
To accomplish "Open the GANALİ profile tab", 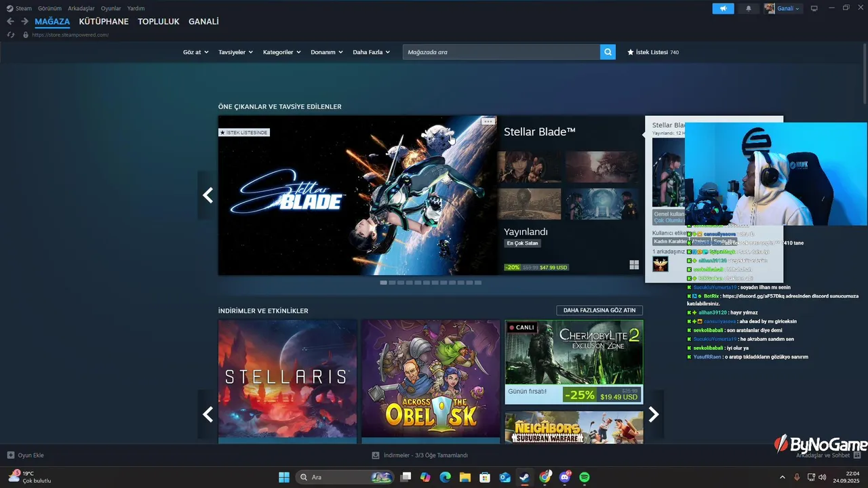I will click(x=203, y=22).
